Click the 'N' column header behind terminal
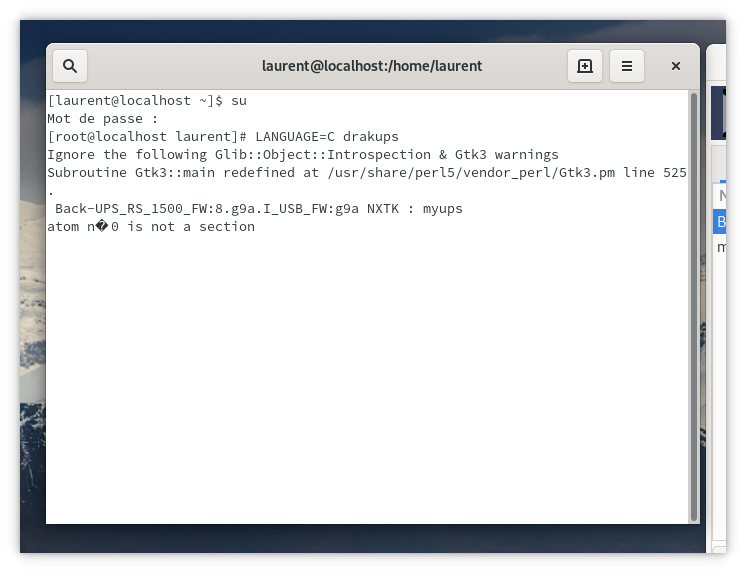746x573 pixels. [721, 195]
